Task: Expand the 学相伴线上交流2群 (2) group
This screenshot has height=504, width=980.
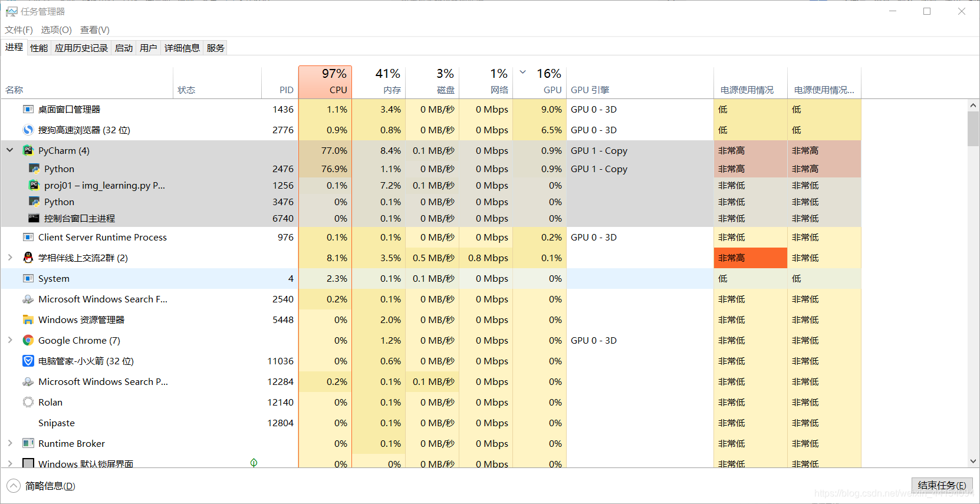Action: click(x=10, y=258)
